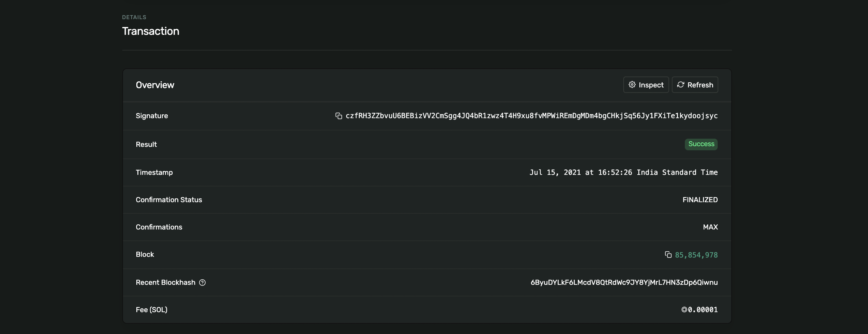This screenshot has height=334, width=868.
Task: Click the SOL symbol before the fee amount
Action: click(x=684, y=310)
